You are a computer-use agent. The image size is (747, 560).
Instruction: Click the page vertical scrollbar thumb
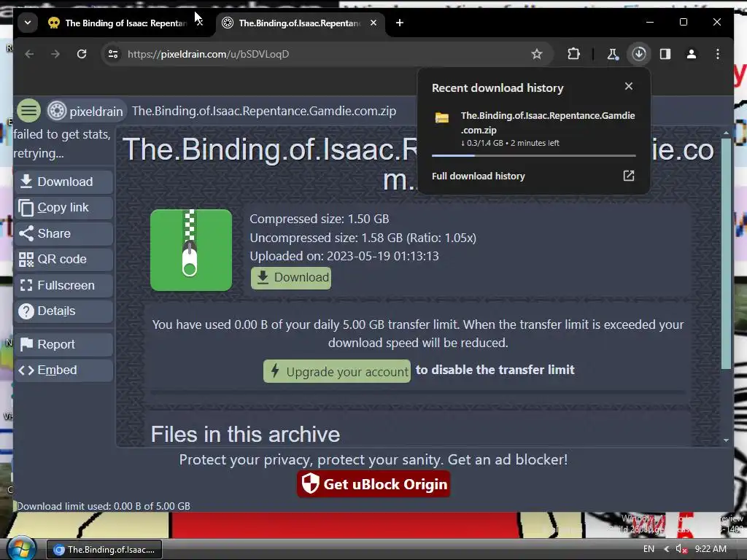pyautogui.click(x=726, y=253)
